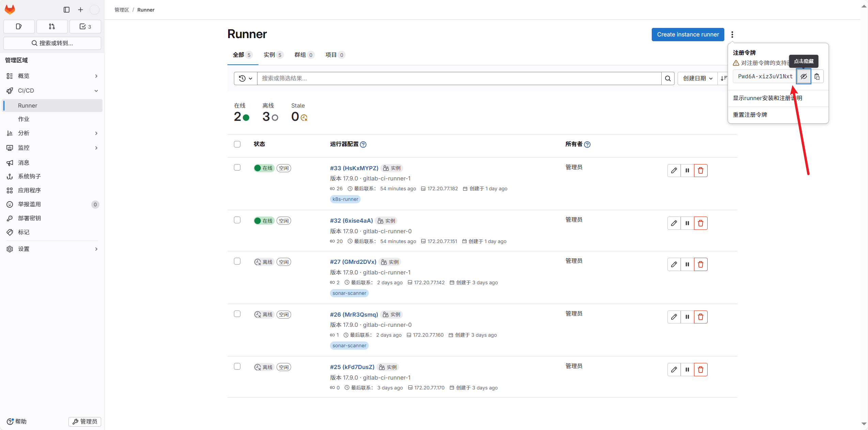Open the search history dropdown beside filter bar
This screenshot has height=430, width=868.
(245, 78)
